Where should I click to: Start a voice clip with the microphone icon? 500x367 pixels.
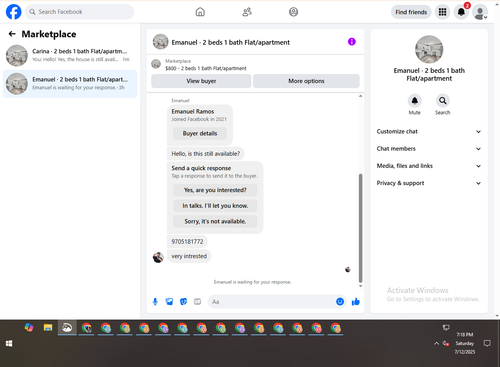pos(155,302)
